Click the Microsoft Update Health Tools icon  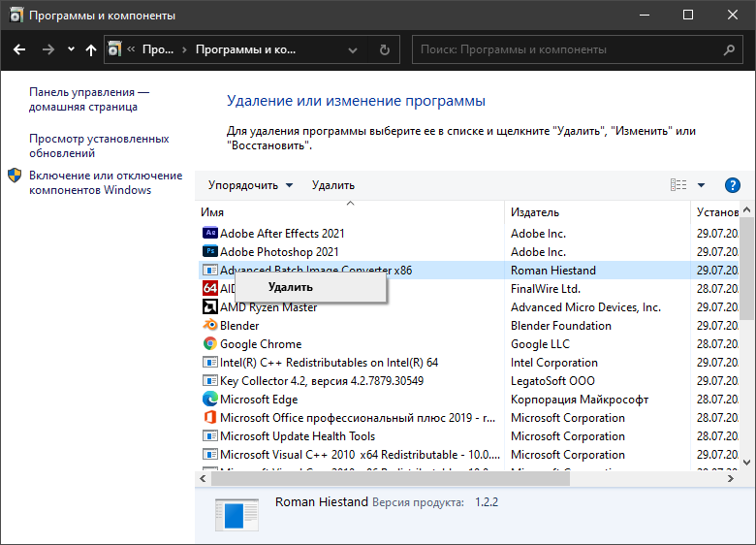point(209,436)
